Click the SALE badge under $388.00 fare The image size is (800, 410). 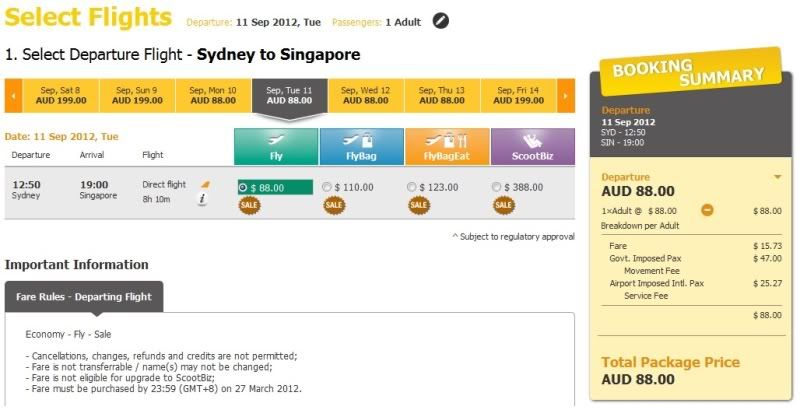click(x=504, y=205)
